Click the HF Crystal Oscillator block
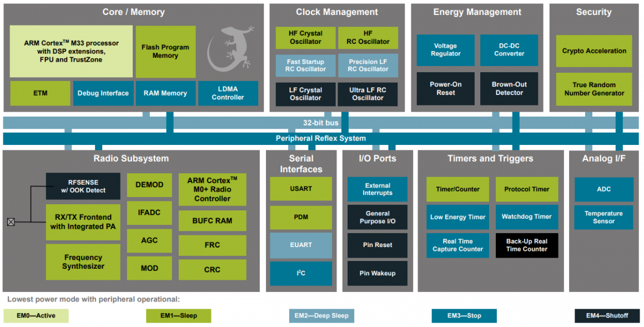 click(x=305, y=38)
